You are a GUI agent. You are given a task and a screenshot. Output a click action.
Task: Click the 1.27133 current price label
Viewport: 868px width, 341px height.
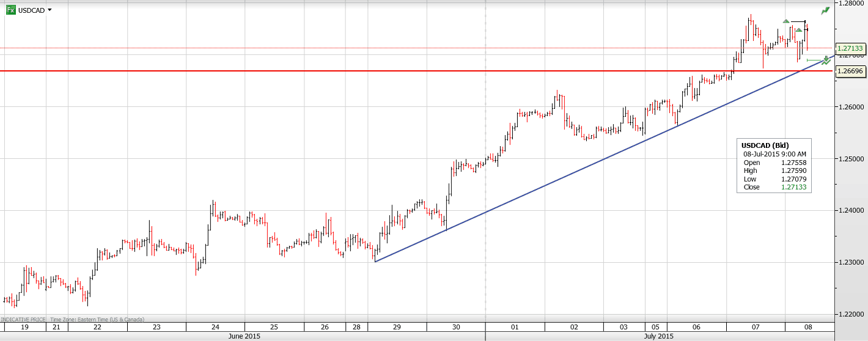click(x=850, y=48)
